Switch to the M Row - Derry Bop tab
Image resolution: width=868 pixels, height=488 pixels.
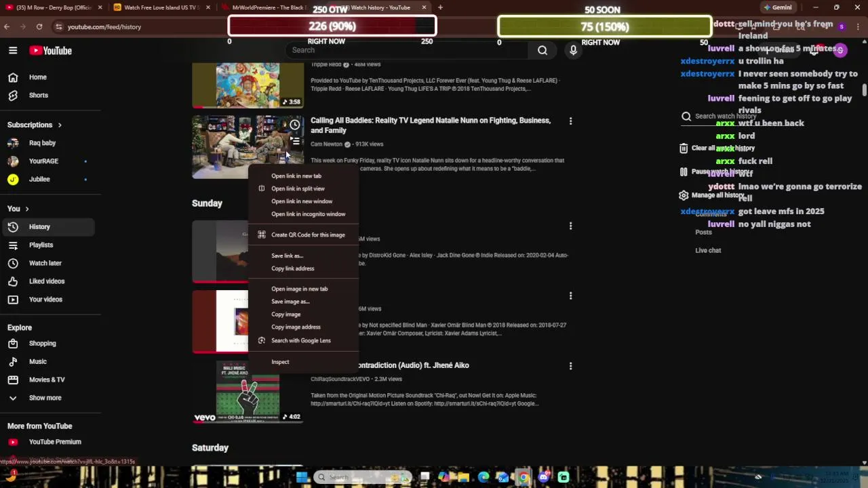pos(54,7)
